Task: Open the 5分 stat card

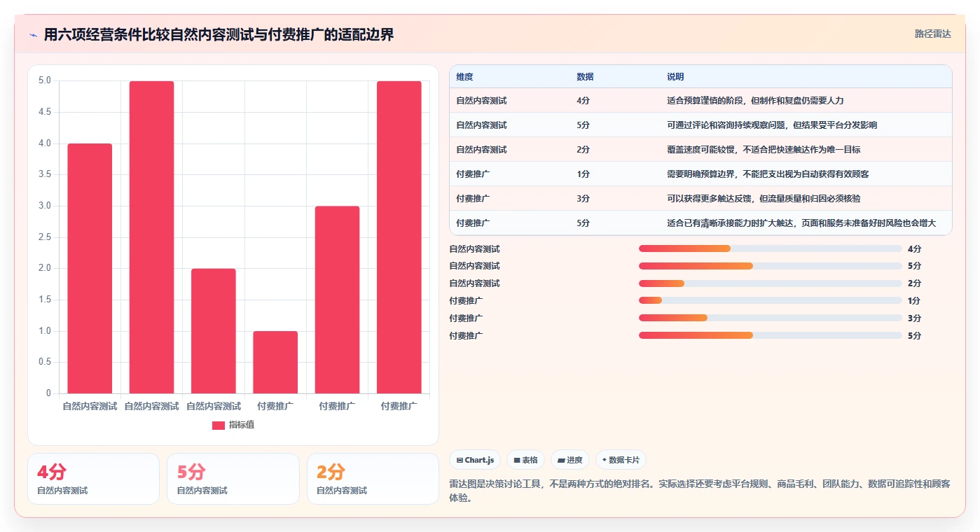Action: (x=233, y=479)
